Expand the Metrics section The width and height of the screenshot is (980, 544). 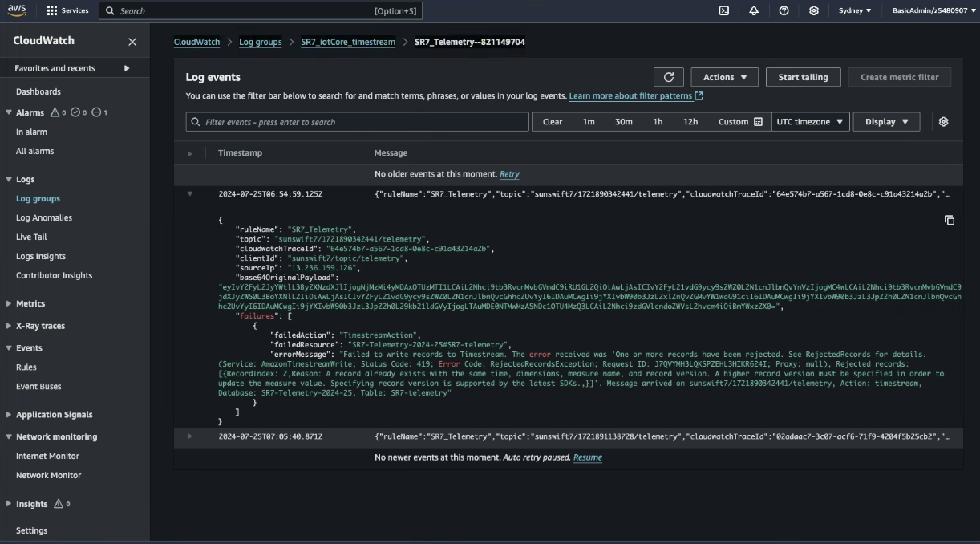coord(9,303)
